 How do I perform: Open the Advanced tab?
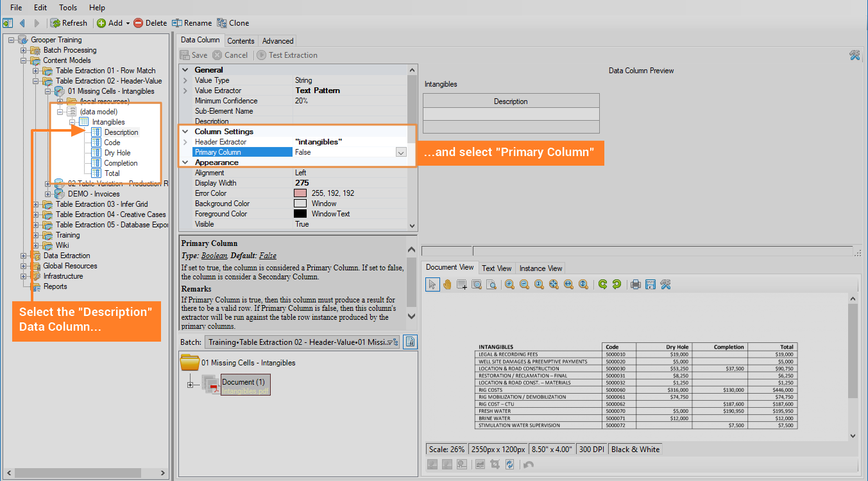click(x=278, y=40)
